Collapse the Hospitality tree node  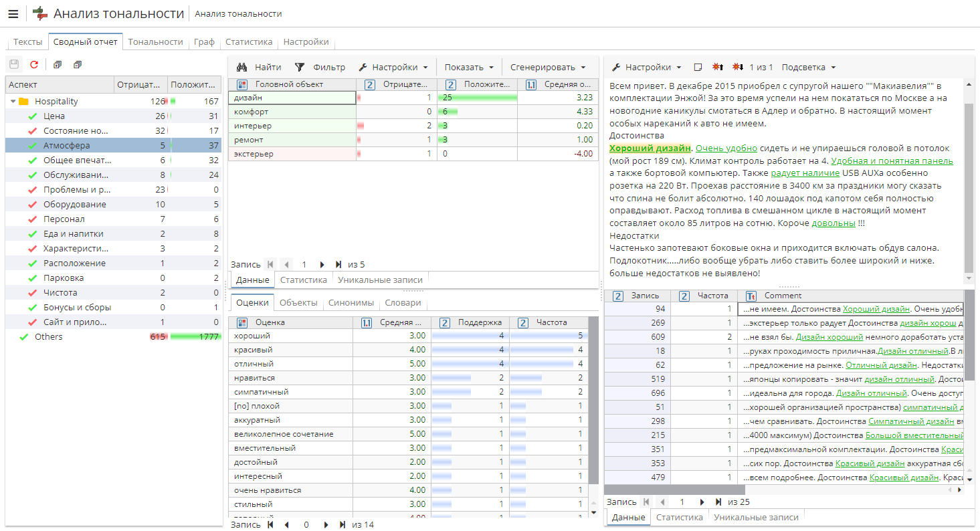[13, 102]
